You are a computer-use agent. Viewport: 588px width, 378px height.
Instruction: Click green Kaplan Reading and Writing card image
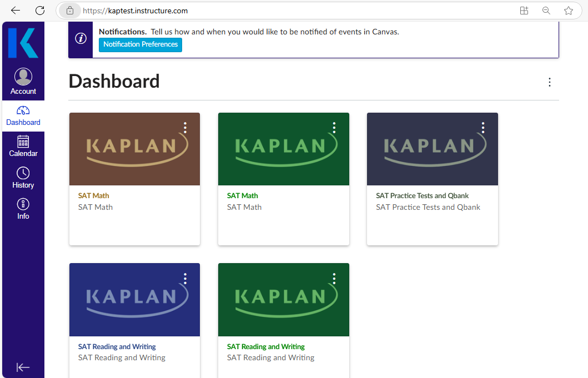click(x=284, y=300)
